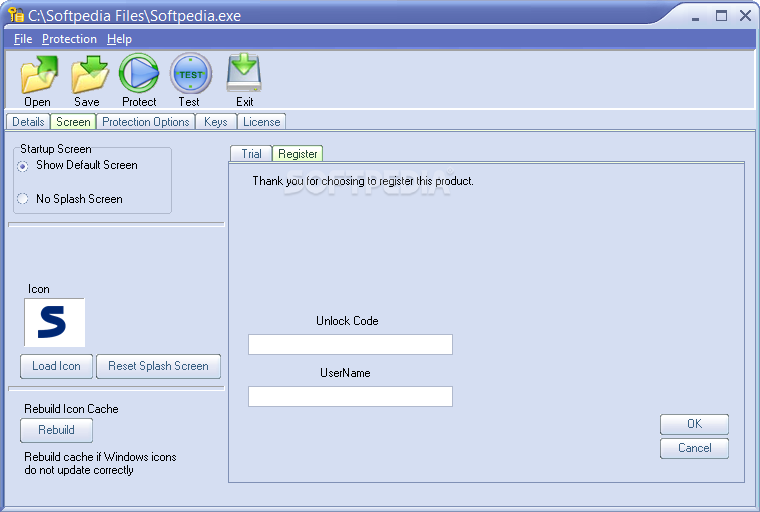Click the 'Rebuild Icon Cache' label
760x512 pixels.
pyautogui.click(x=71, y=409)
